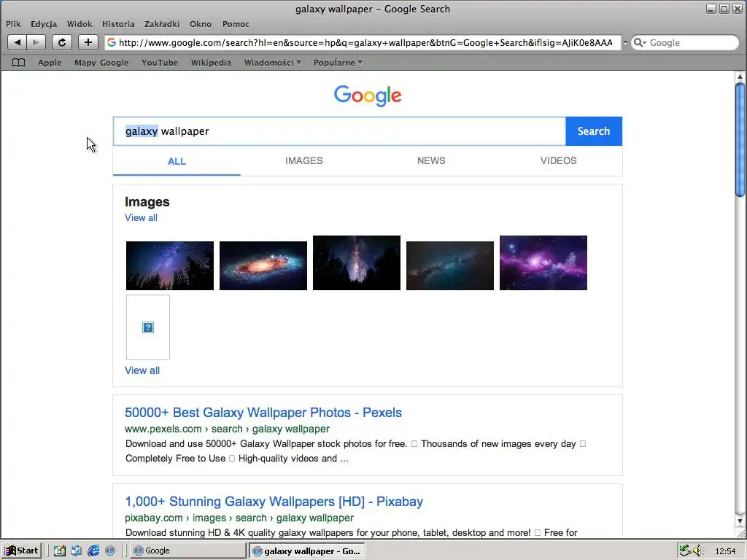Click the safely remove hardware tray icon
The image size is (747, 560).
point(685,551)
